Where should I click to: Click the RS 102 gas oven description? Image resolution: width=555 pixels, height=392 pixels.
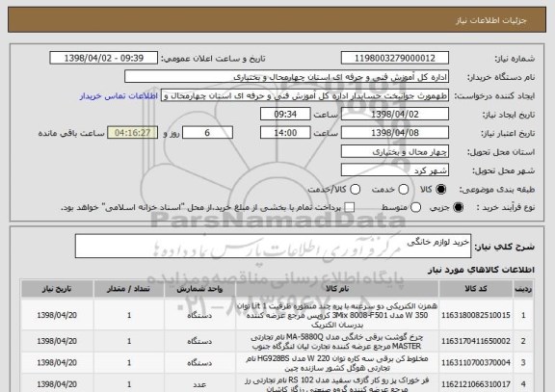tap(337, 384)
